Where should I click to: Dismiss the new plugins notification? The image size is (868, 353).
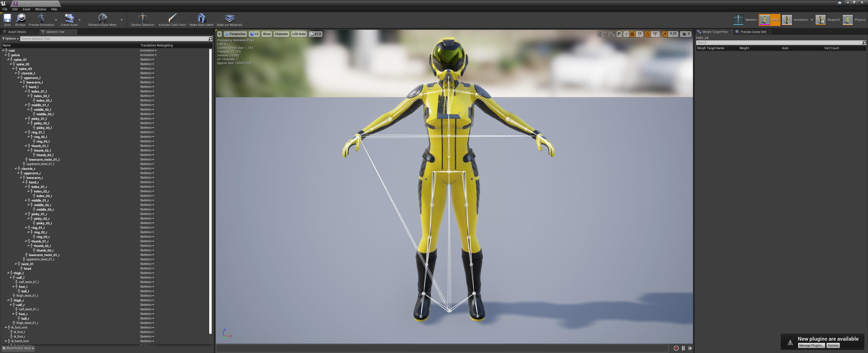(x=833, y=345)
